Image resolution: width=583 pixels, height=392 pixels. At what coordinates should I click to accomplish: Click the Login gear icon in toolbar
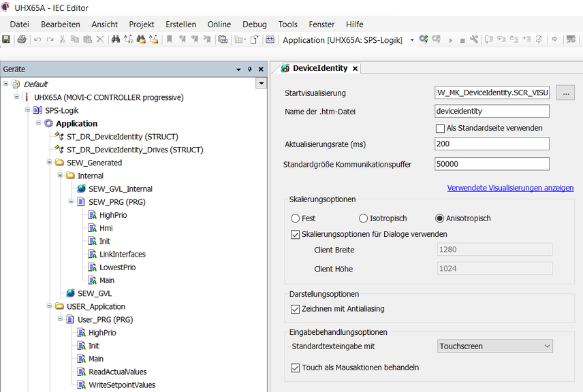pos(424,39)
